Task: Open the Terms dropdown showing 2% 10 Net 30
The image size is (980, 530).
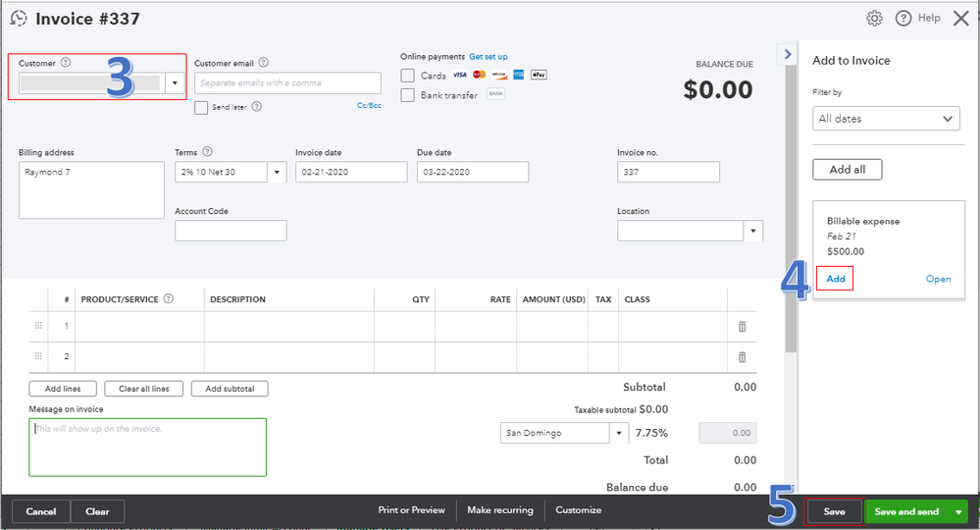Action: (277, 172)
